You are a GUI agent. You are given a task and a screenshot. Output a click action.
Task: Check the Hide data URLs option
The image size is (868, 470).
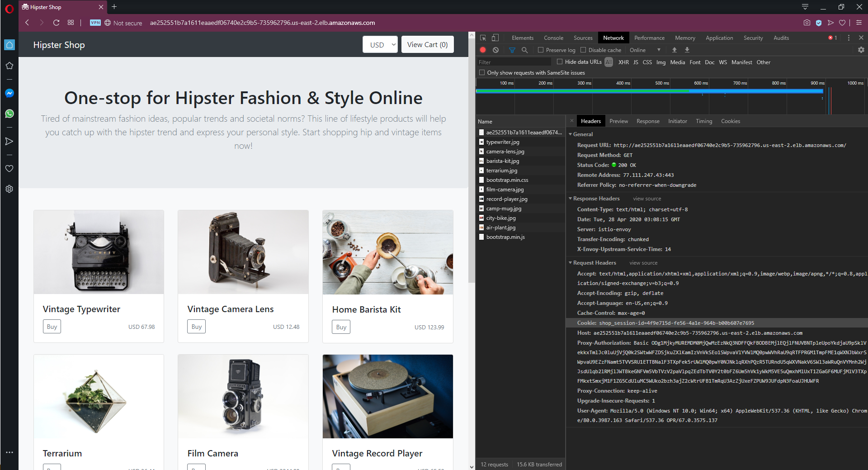click(560, 62)
